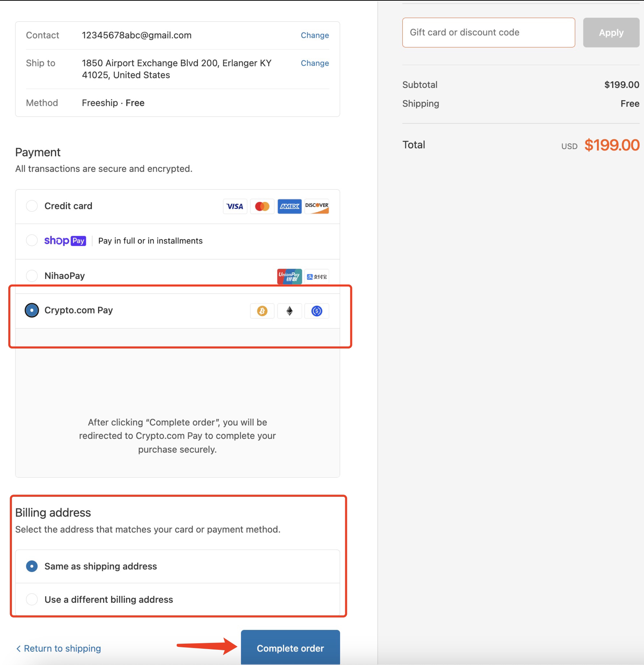Go back via Return to shipping
Viewport: 644px width, 665px height.
[x=58, y=648]
